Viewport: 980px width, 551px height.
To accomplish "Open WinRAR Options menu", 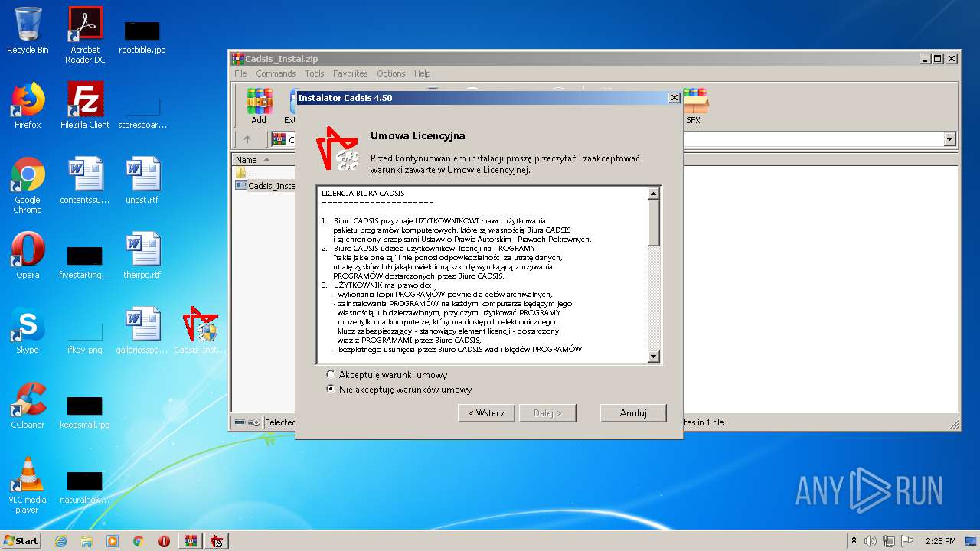I will coord(390,73).
